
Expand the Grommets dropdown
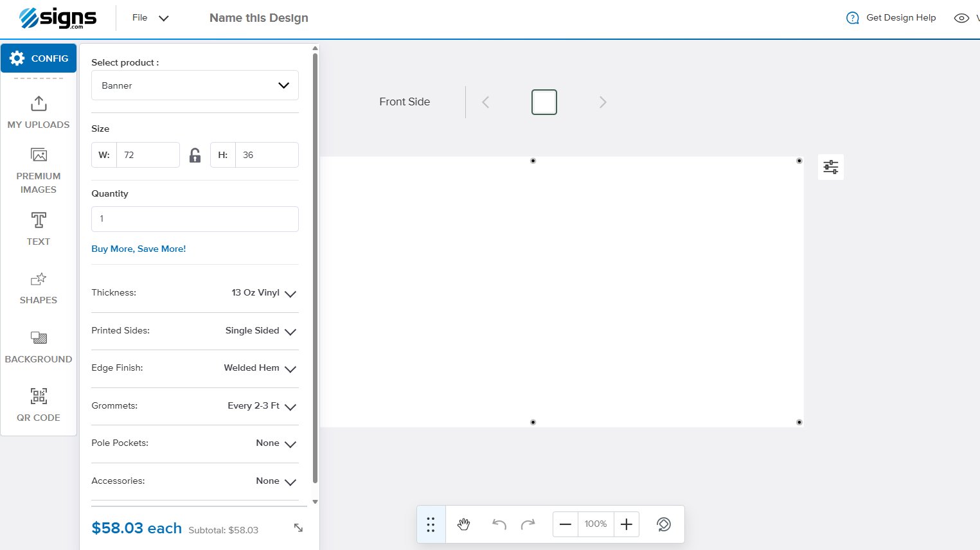[x=195, y=406]
